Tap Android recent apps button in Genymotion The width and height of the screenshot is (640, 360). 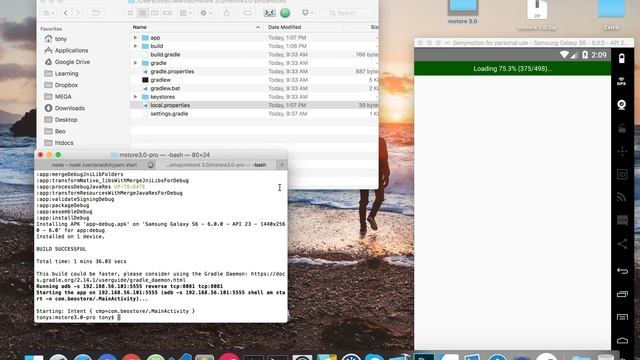coord(622,293)
